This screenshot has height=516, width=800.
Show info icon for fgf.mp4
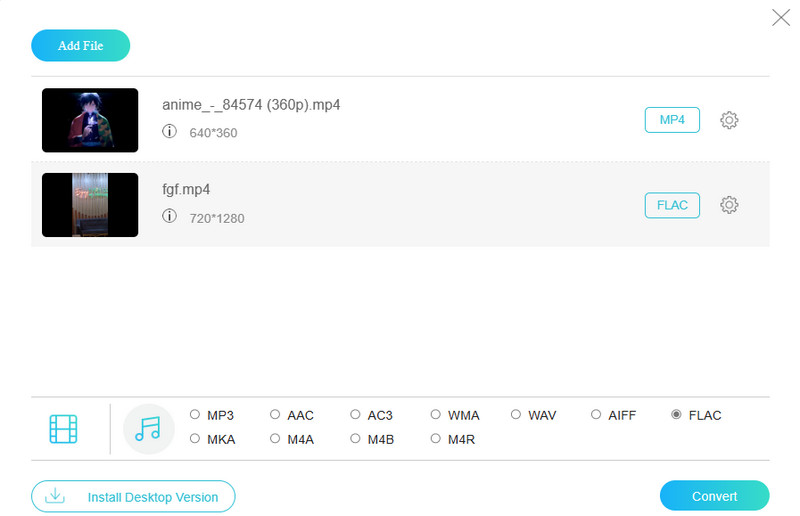pos(169,217)
